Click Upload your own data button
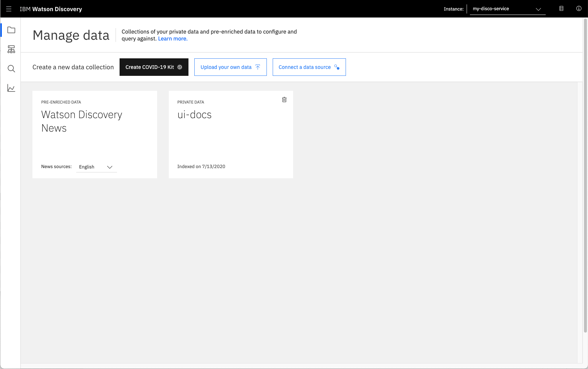 coord(230,67)
